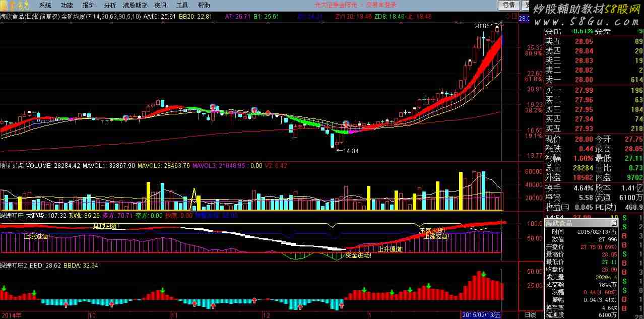Click the 日线 period label
The image size is (644, 319).
pyautogui.click(x=531, y=314)
